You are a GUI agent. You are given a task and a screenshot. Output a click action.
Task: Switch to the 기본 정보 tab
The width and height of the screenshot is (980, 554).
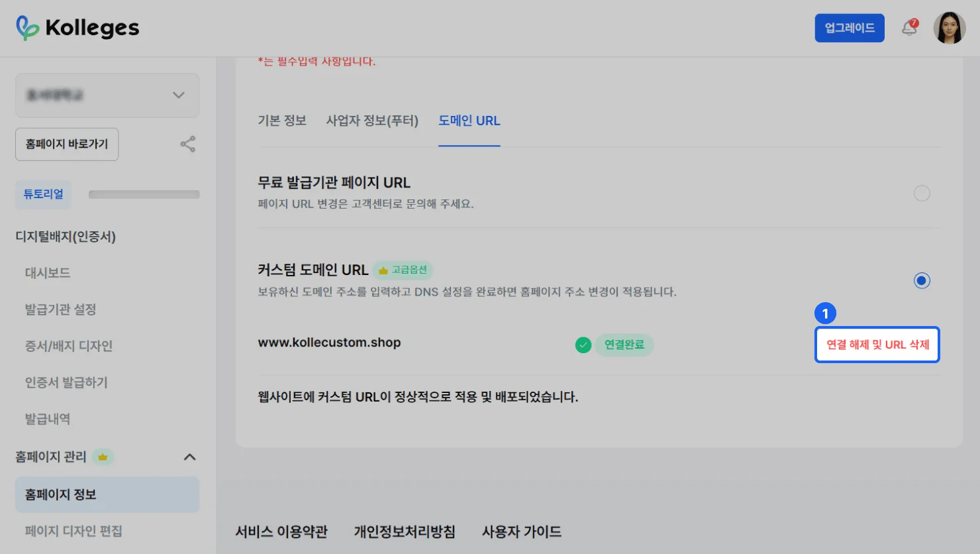click(x=282, y=121)
